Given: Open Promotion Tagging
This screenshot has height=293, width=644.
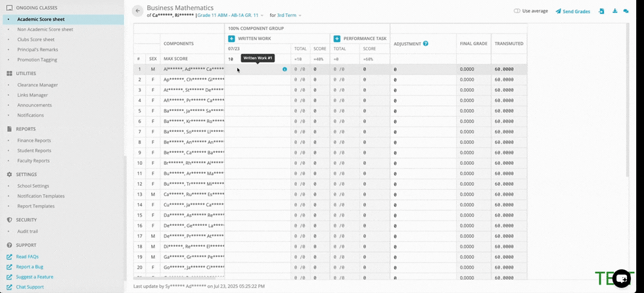Looking at the screenshot, I should tap(37, 60).
